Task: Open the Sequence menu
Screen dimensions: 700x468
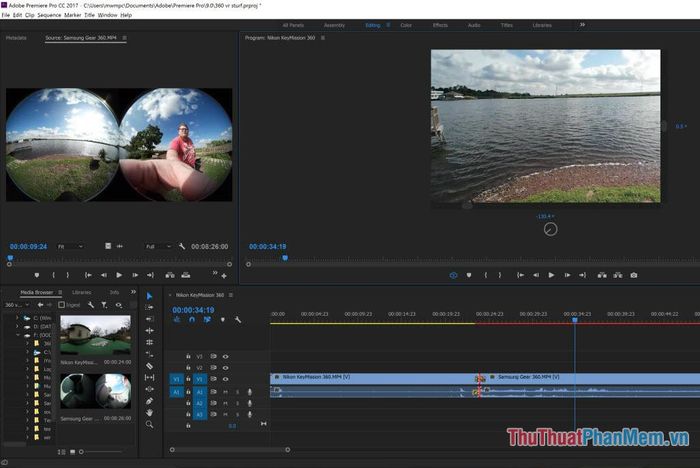Action: [x=49, y=15]
